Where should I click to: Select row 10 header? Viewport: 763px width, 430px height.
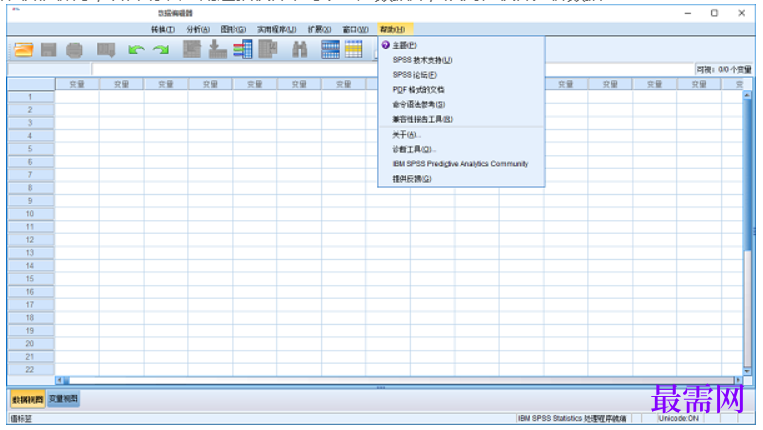30,214
